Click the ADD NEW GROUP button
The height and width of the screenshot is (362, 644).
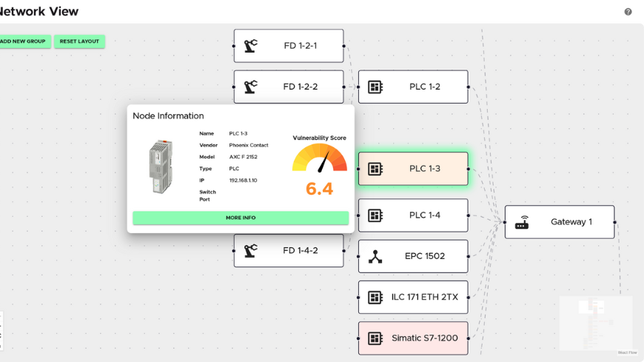tap(24, 41)
